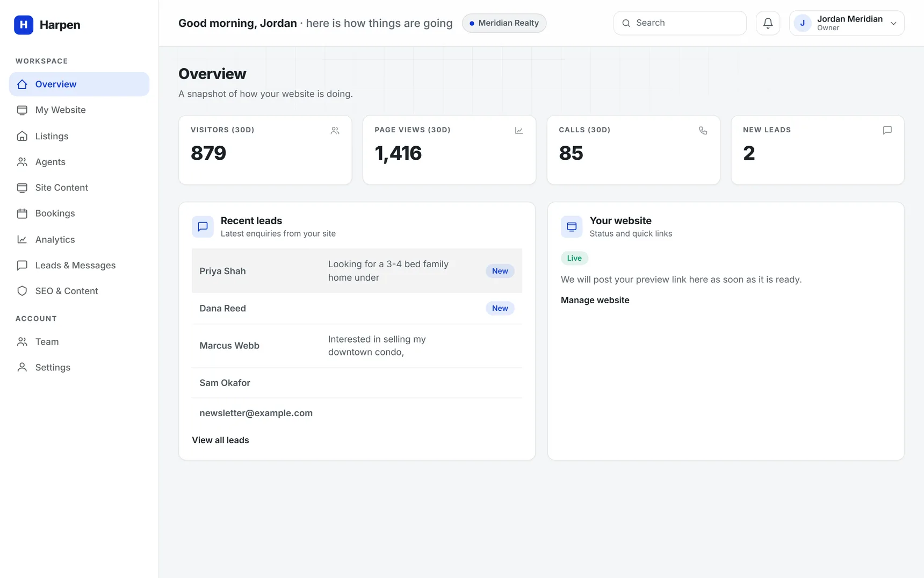
Task: Click the J user avatar
Action: [x=802, y=23]
